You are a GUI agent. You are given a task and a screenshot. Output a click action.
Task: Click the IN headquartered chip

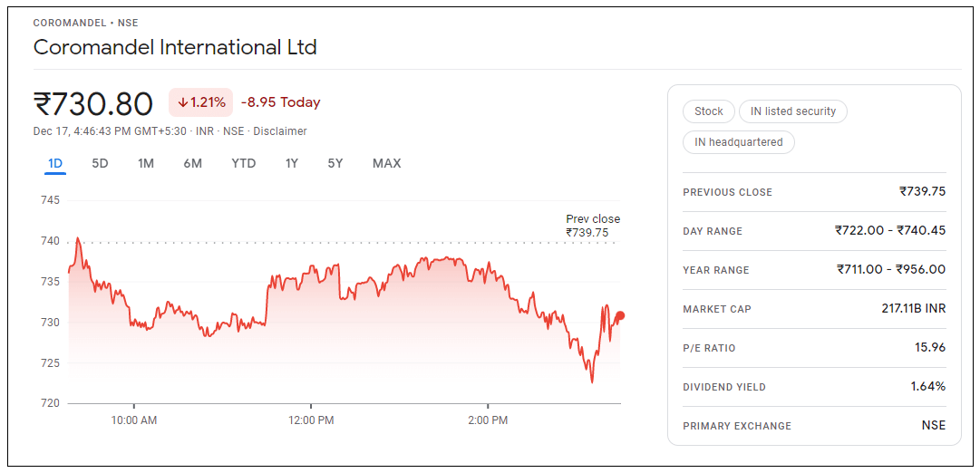(x=739, y=142)
